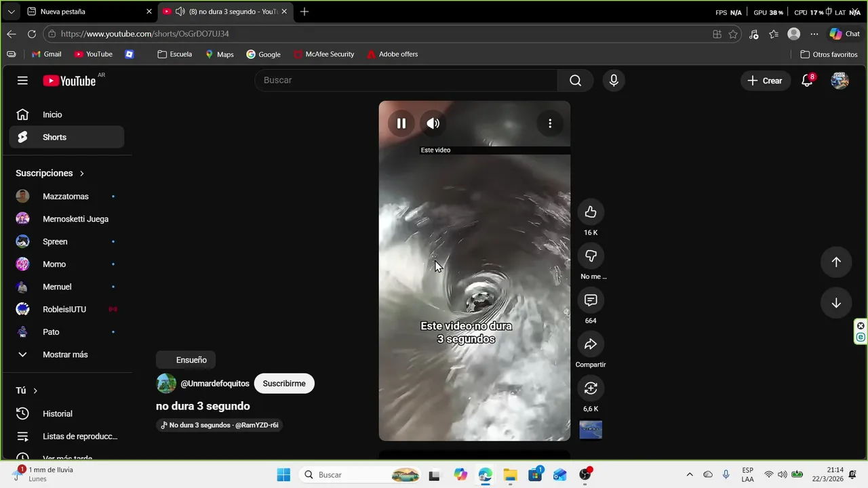Go to previous Short with up arrow
The height and width of the screenshot is (488, 868).
836,262
